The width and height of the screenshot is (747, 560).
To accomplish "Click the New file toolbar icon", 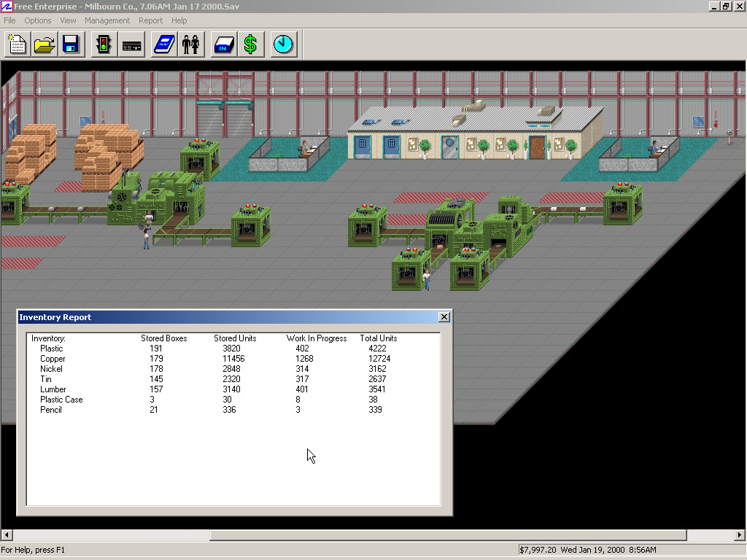I will coord(18,44).
